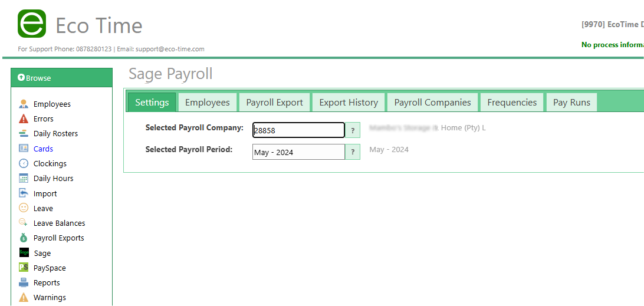The image size is (644, 306).
Task: Open the Reports link
Action: (47, 282)
